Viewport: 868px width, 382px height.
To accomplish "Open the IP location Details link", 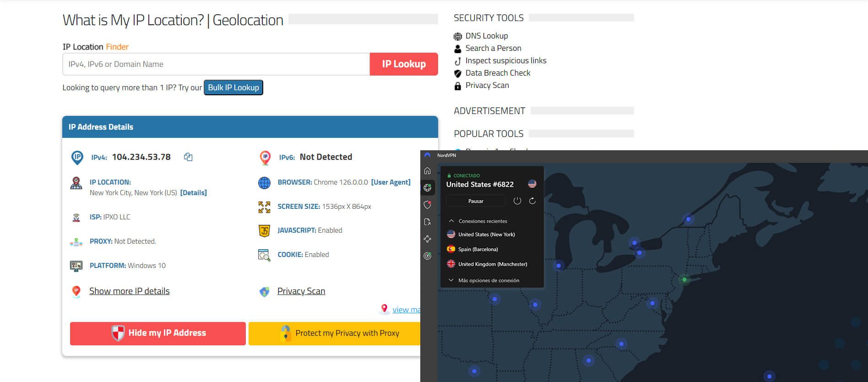I will click(194, 193).
